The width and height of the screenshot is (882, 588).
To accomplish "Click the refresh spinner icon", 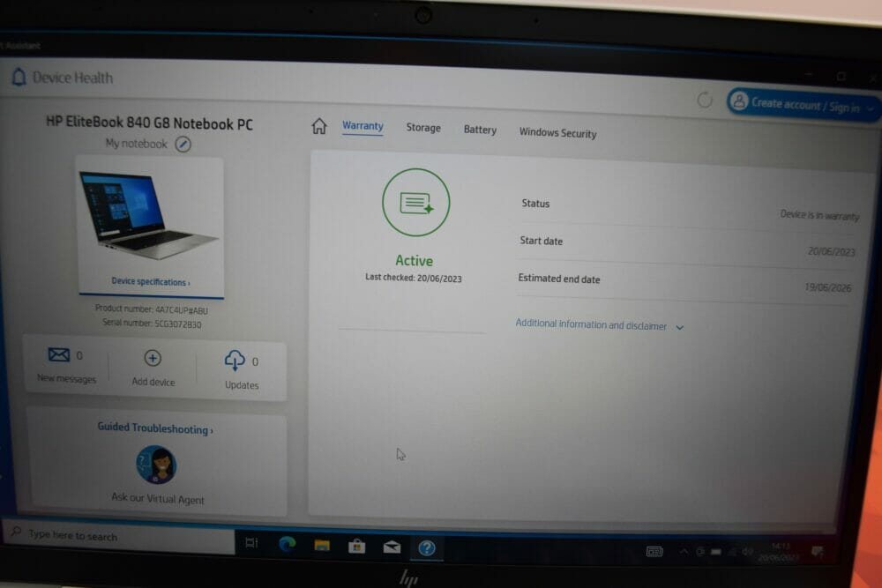I will coord(704,100).
